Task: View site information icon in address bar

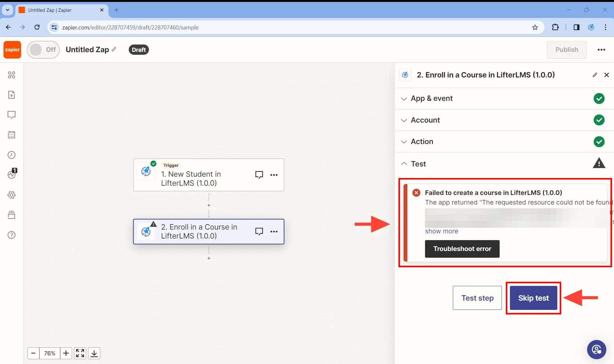Action: pyautogui.click(x=54, y=27)
